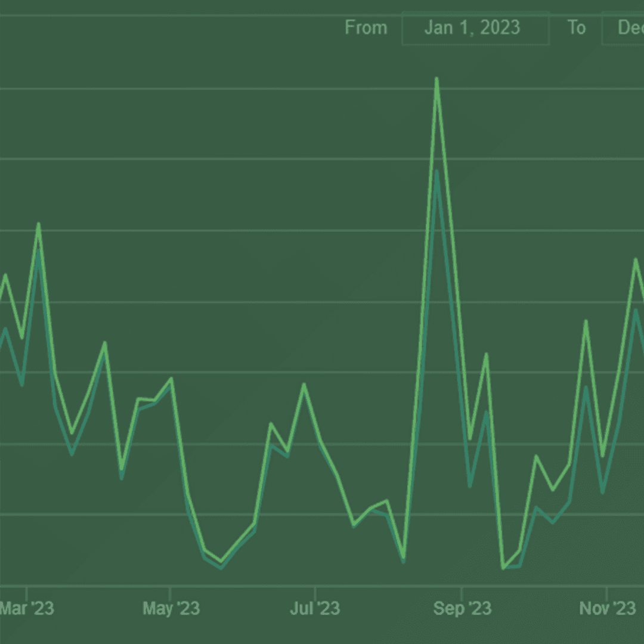Open the To date field starting with Dec
The height and width of the screenshot is (644, 644).
click(623, 28)
